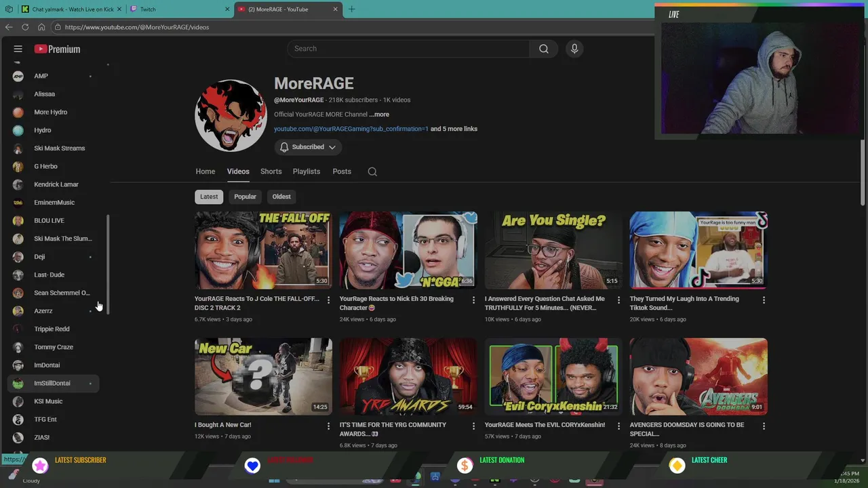Click the latest donation dollar icon
The height and width of the screenshot is (488, 868).
465,466
